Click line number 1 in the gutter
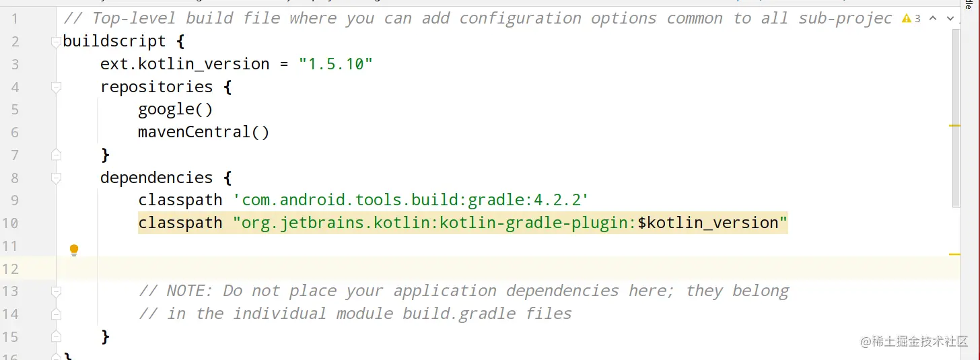 coord(15,19)
